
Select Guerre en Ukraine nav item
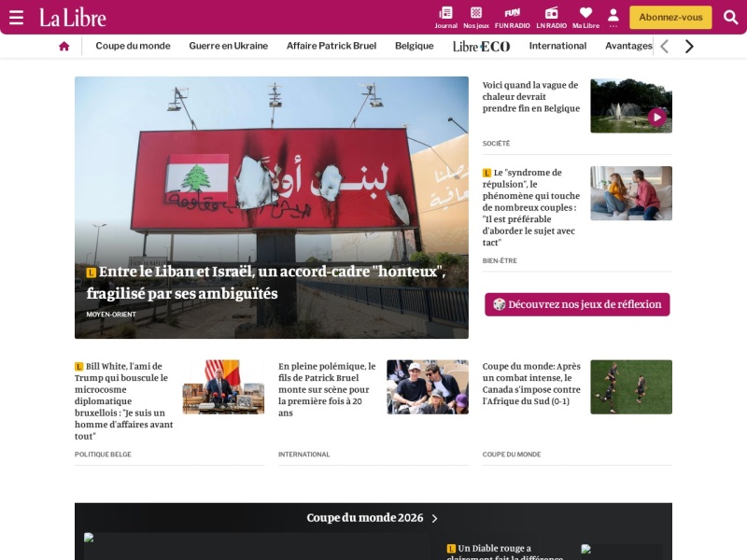228,46
